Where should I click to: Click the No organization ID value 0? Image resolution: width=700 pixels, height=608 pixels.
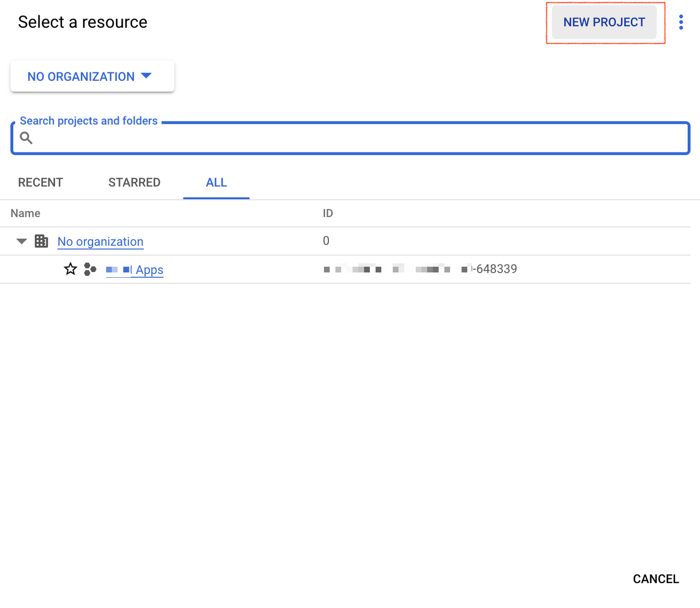[326, 241]
